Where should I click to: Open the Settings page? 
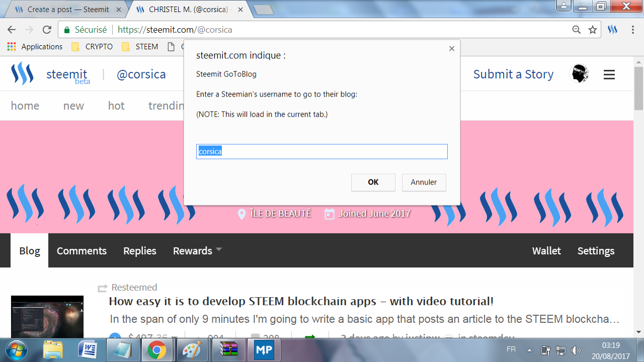(x=596, y=250)
